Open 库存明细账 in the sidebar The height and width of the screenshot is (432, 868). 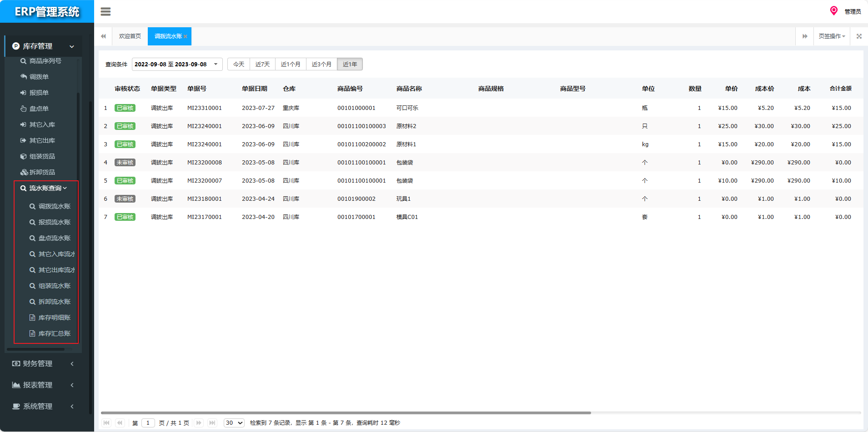(x=54, y=318)
